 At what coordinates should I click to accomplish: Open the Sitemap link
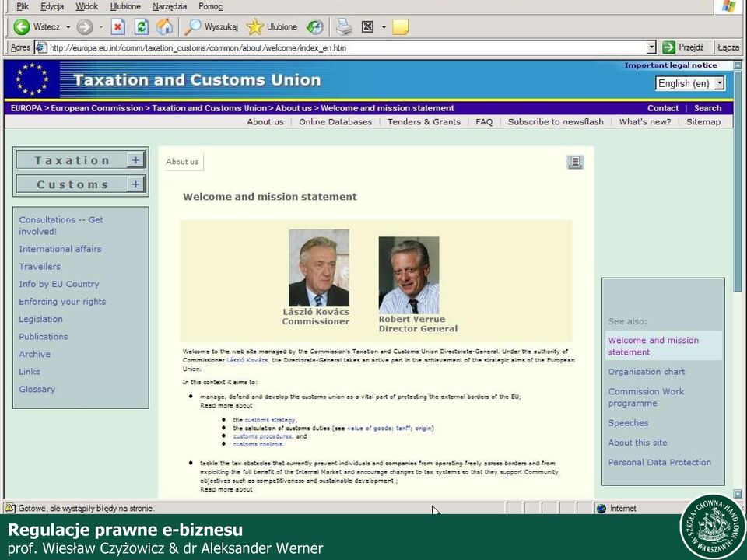pos(703,121)
